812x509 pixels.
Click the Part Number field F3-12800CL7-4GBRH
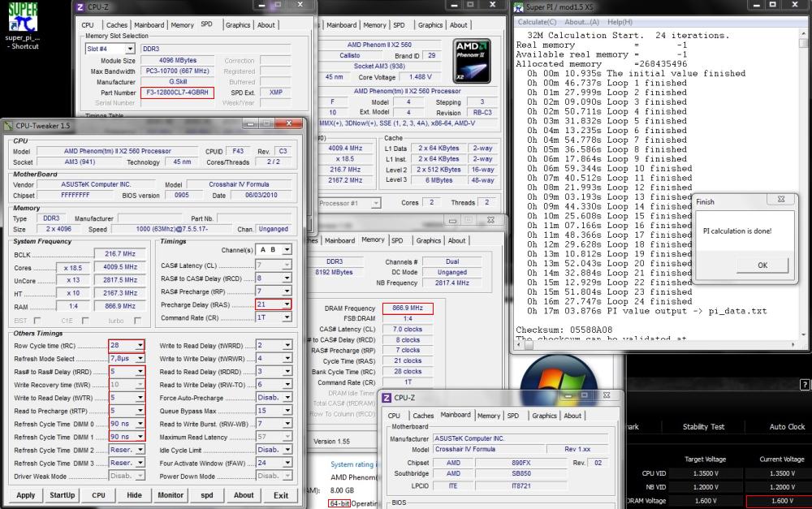pyautogui.click(x=177, y=93)
